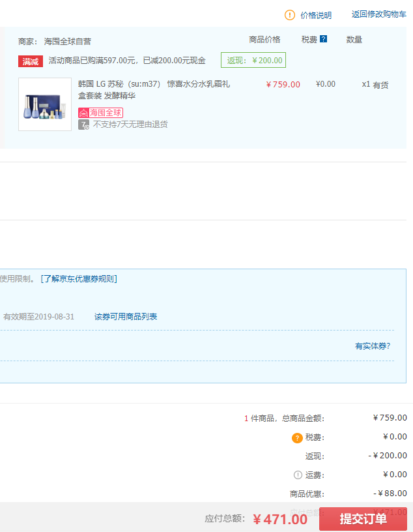Open 该券可用商品列表 link

tap(126, 317)
